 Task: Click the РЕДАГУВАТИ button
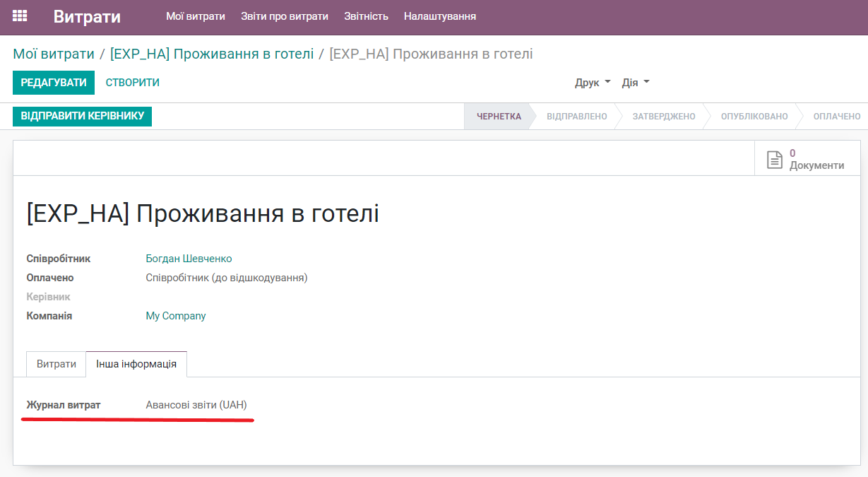tap(53, 83)
